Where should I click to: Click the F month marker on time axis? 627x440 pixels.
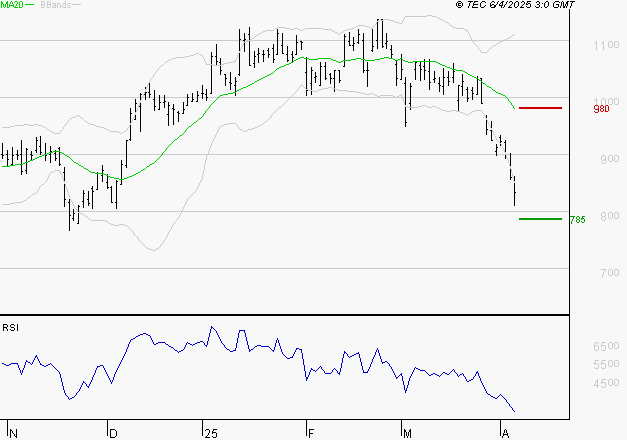tap(310, 433)
